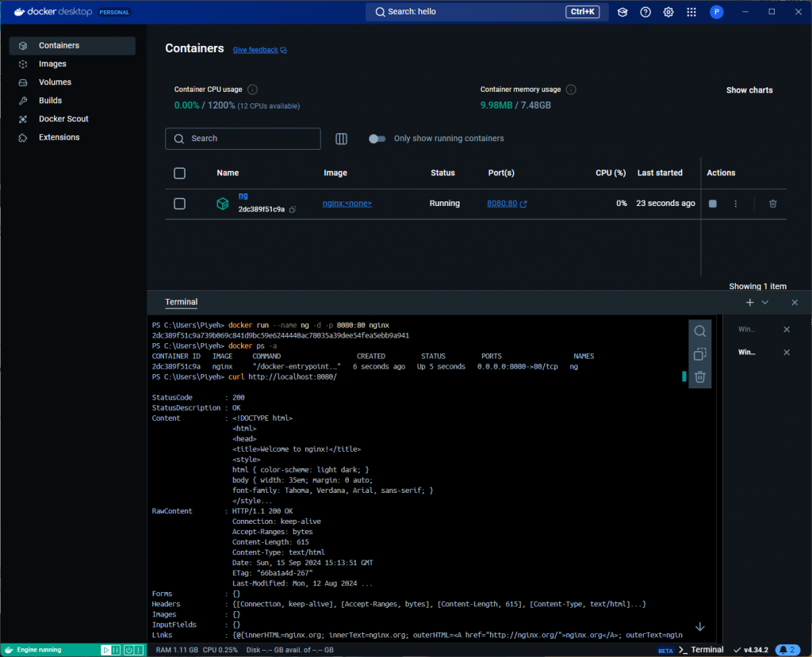This screenshot has height=657, width=812.
Task: Close the second Win... terminal session
Action: pyautogui.click(x=787, y=352)
